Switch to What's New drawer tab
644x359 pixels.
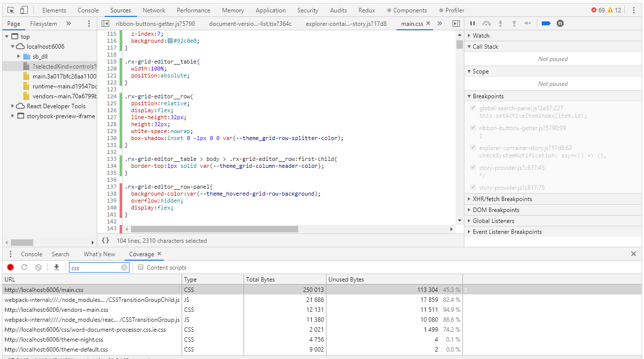click(99, 254)
